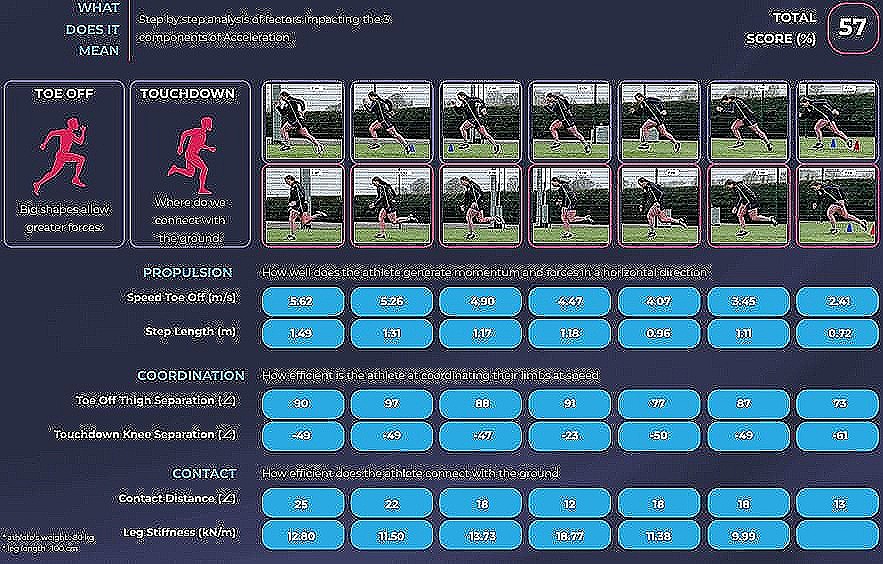Click the 1.31 Step Length cell
The image size is (883, 564).
pyautogui.click(x=392, y=334)
